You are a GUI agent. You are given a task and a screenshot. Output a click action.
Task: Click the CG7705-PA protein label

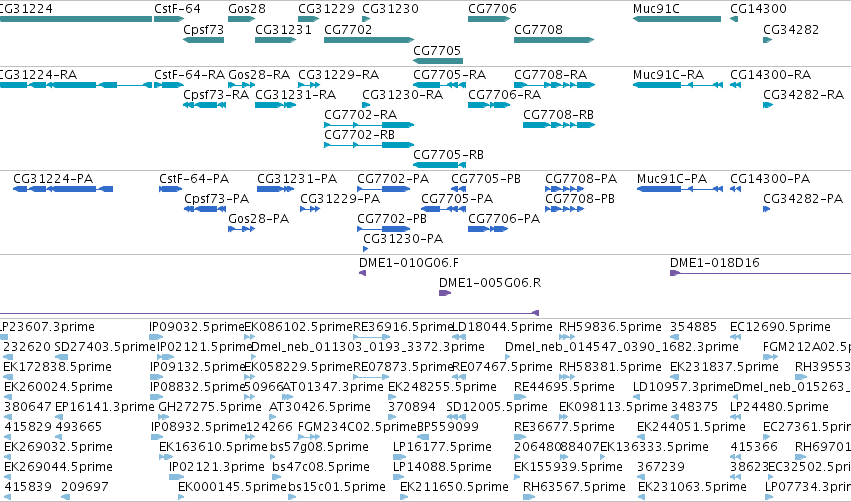[457, 199]
